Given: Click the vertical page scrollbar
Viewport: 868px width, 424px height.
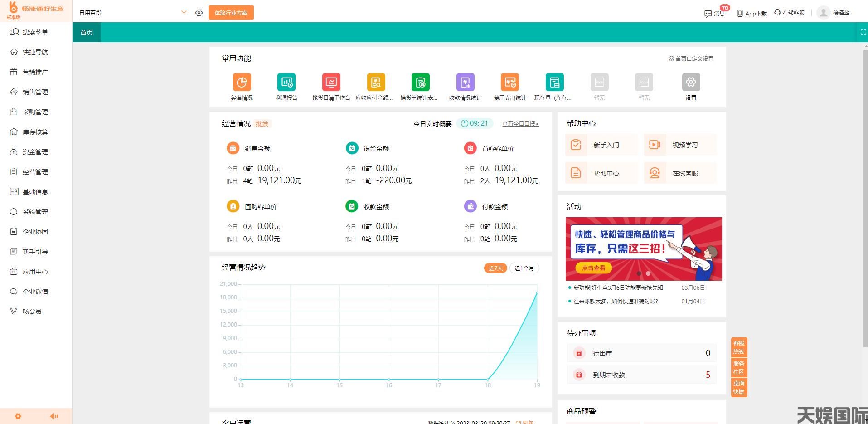Looking at the screenshot, I should [x=865, y=200].
